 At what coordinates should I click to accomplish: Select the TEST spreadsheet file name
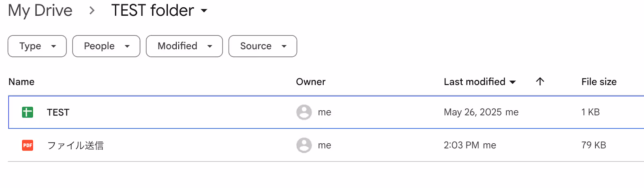[x=58, y=112]
